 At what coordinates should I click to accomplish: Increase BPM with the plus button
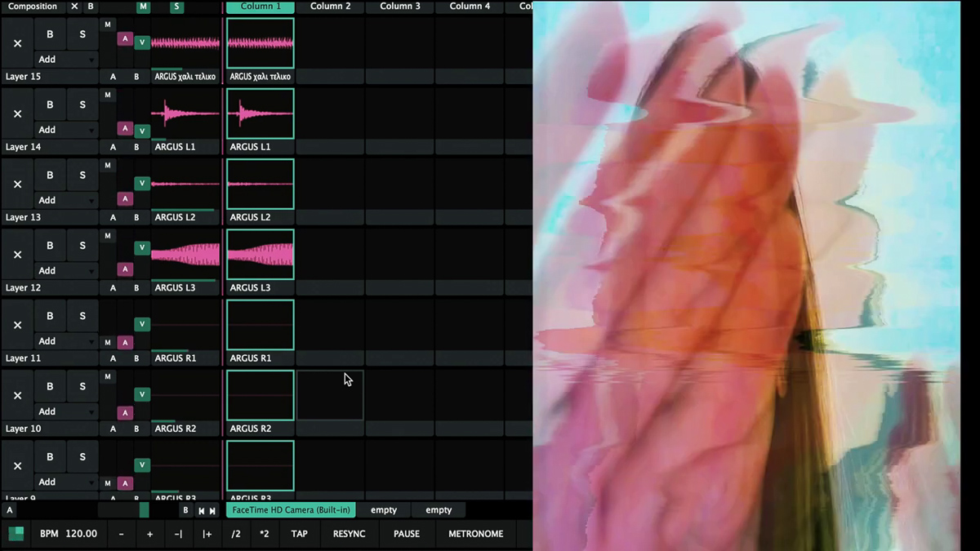(x=149, y=534)
